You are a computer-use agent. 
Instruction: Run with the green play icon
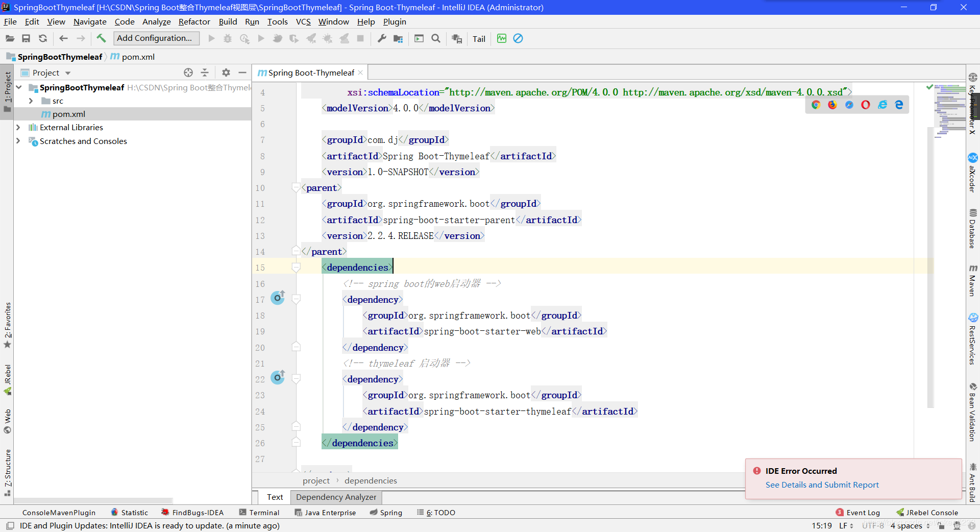(x=211, y=38)
